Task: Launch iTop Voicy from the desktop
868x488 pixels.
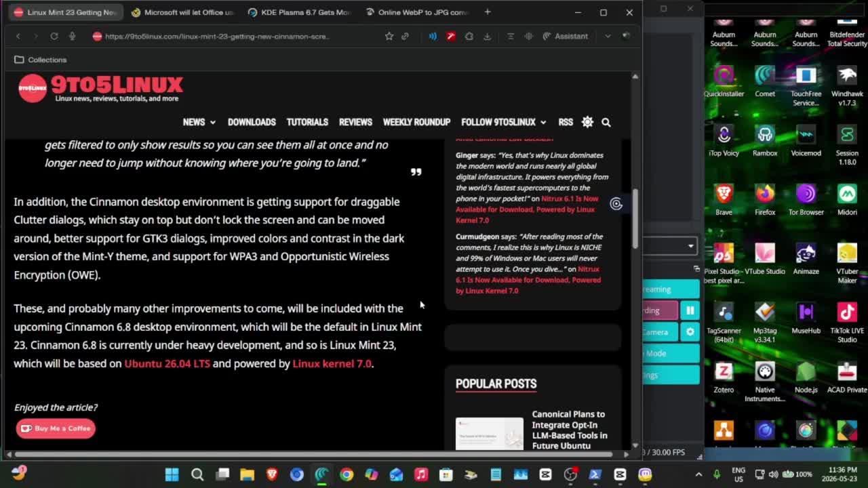Action: point(724,140)
